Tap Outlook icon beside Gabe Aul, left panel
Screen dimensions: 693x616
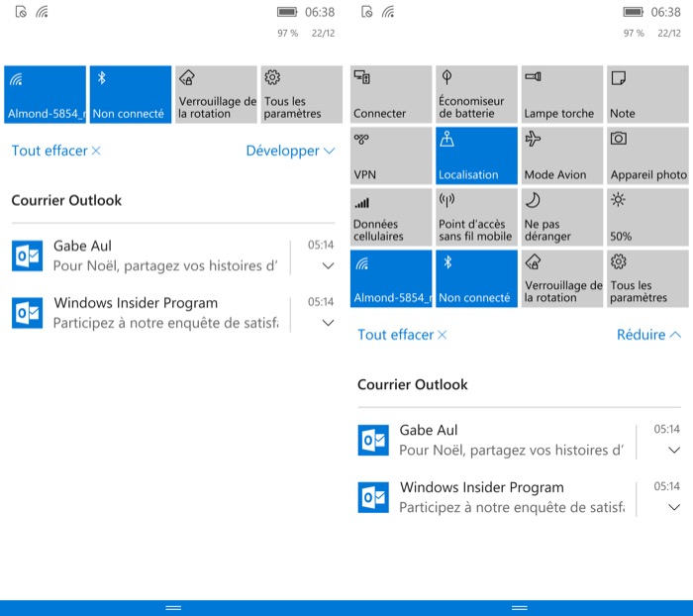[27, 256]
